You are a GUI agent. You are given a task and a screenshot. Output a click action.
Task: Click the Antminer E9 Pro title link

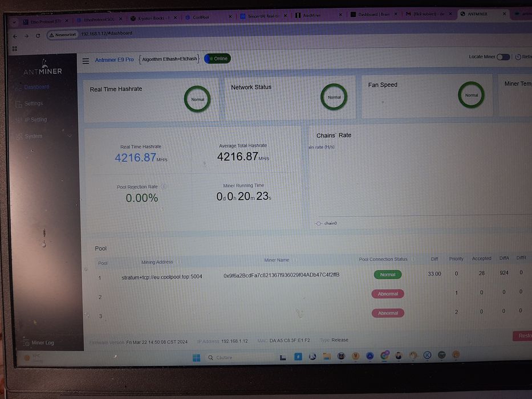click(x=115, y=60)
